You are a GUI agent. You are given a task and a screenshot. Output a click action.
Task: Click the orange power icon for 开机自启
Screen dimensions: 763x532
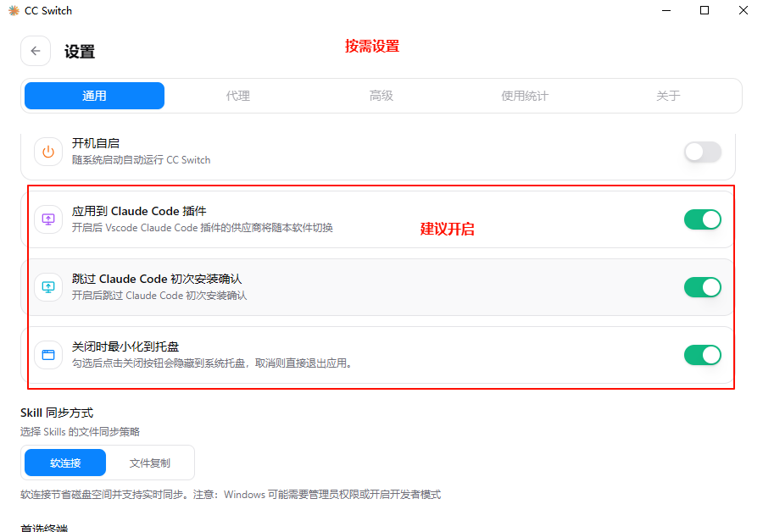pos(48,152)
